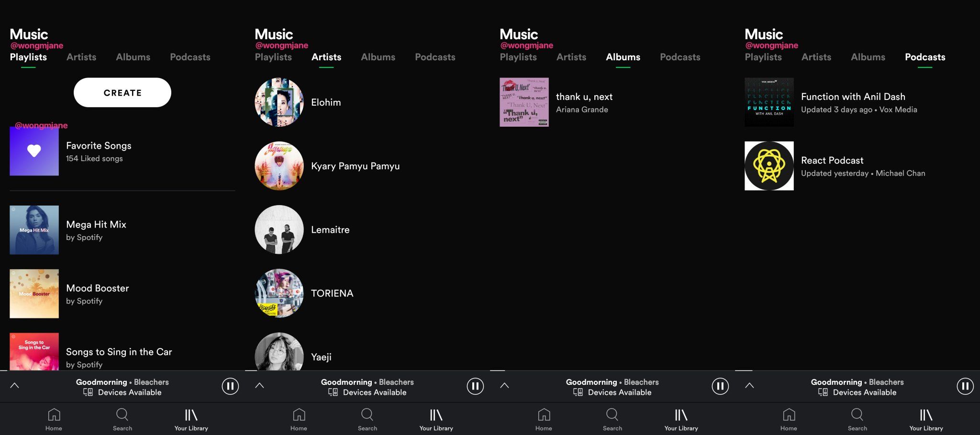The height and width of the screenshot is (435, 980).
Task: Open the Function with Anil Dash artwork
Action: (x=768, y=102)
